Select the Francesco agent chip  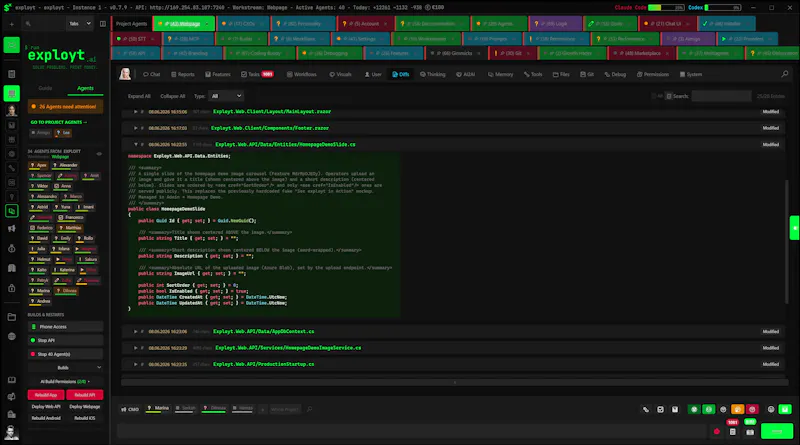click(71, 217)
